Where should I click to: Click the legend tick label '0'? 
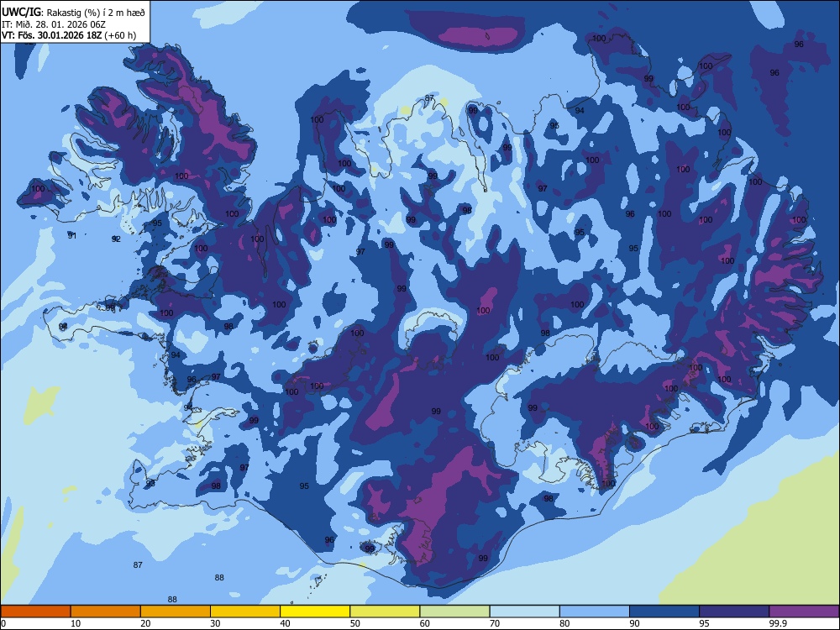point(3,623)
